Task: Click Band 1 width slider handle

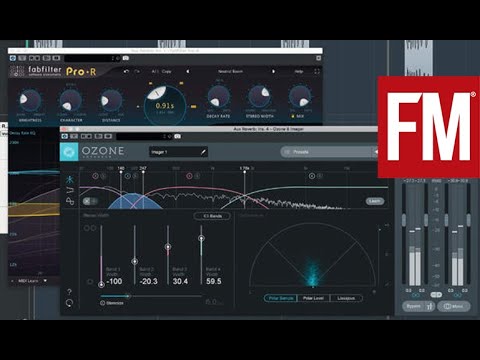Action: (x=101, y=285)
